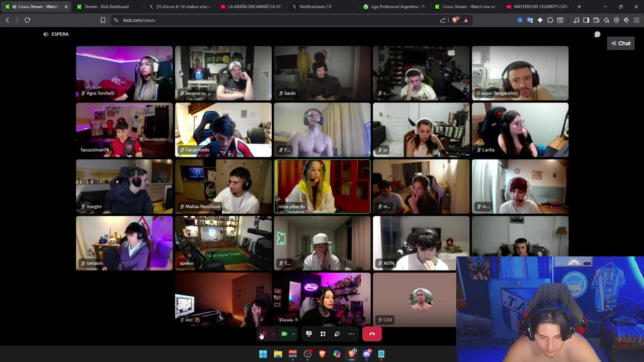Start screen sharing in the call

coord(309,334)
